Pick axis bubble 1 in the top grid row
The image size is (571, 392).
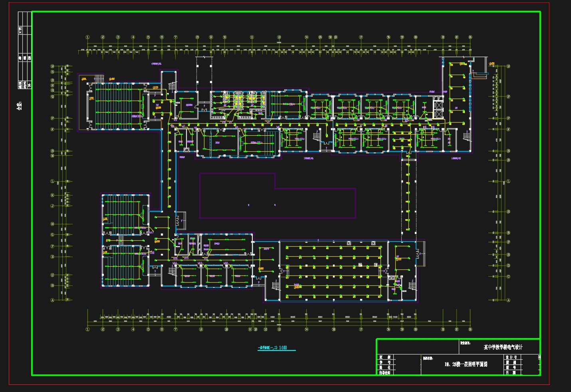tap(88, 37)
